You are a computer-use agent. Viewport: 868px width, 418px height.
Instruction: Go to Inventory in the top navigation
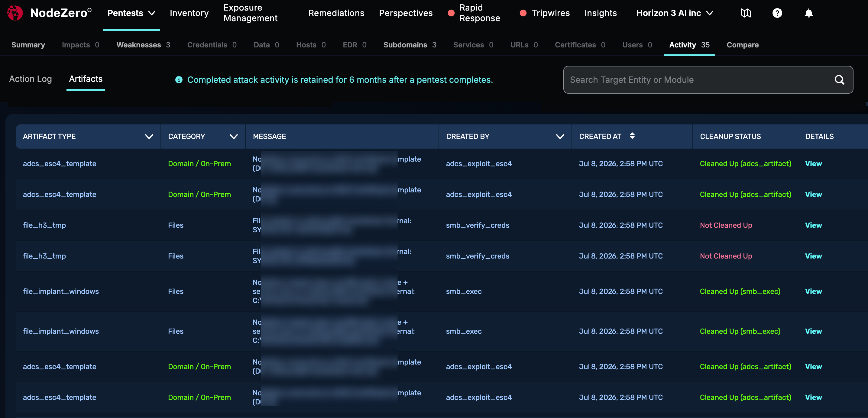[x=189, y=13]
